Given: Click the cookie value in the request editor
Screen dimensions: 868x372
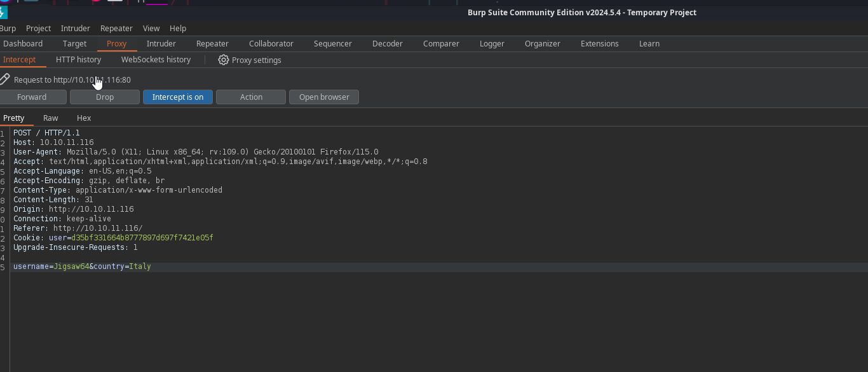Looking at the screenshot, I should coord(142,238).
